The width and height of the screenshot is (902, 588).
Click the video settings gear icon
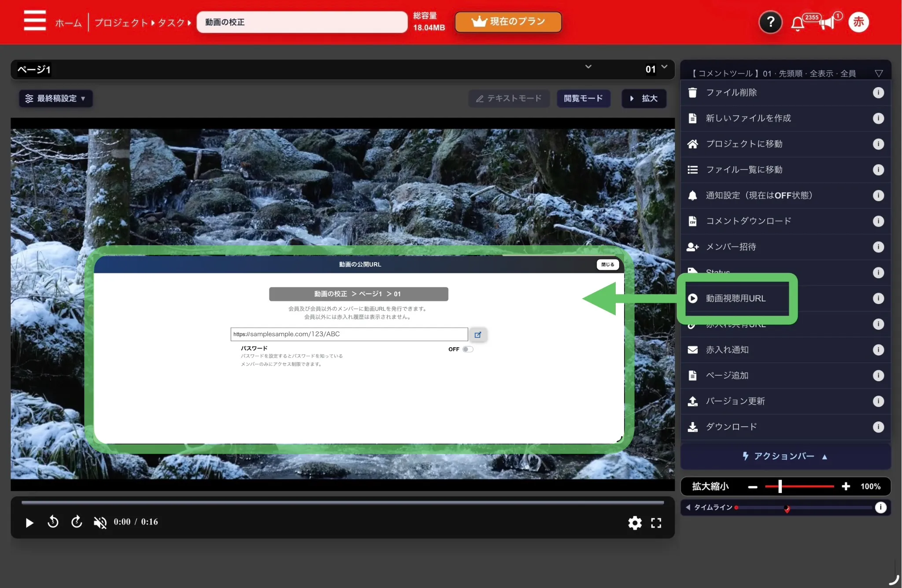635,522
